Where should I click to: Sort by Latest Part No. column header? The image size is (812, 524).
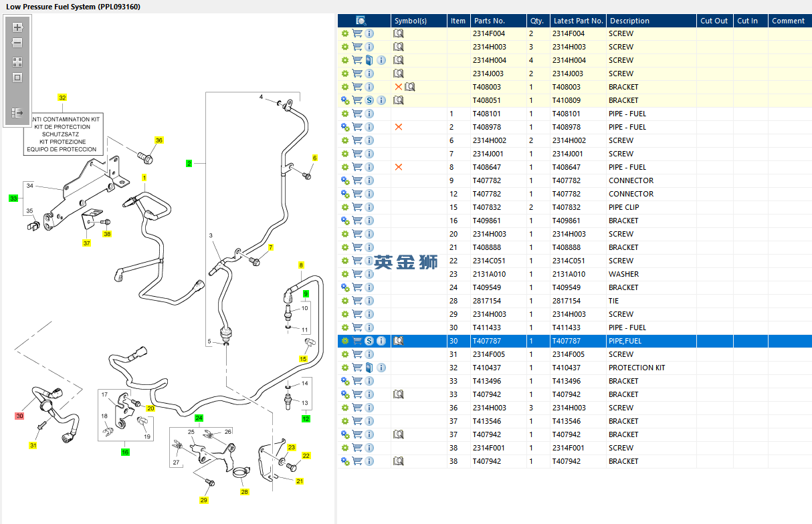[578, 21]
